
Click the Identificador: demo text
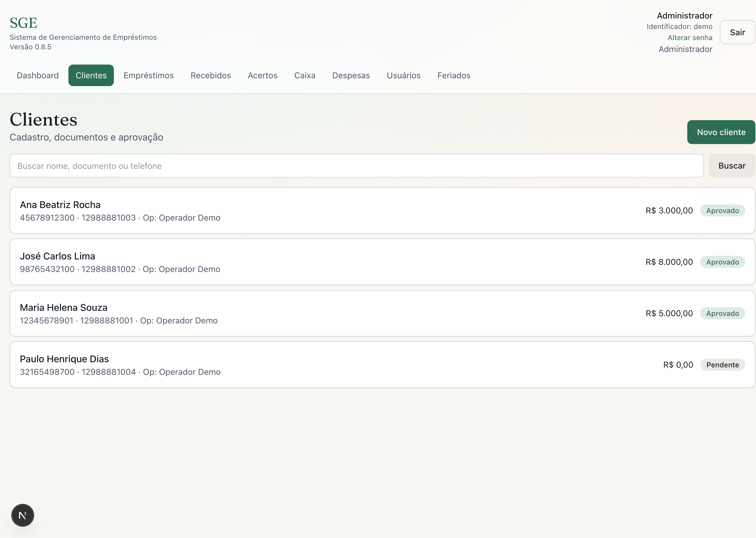680,27
